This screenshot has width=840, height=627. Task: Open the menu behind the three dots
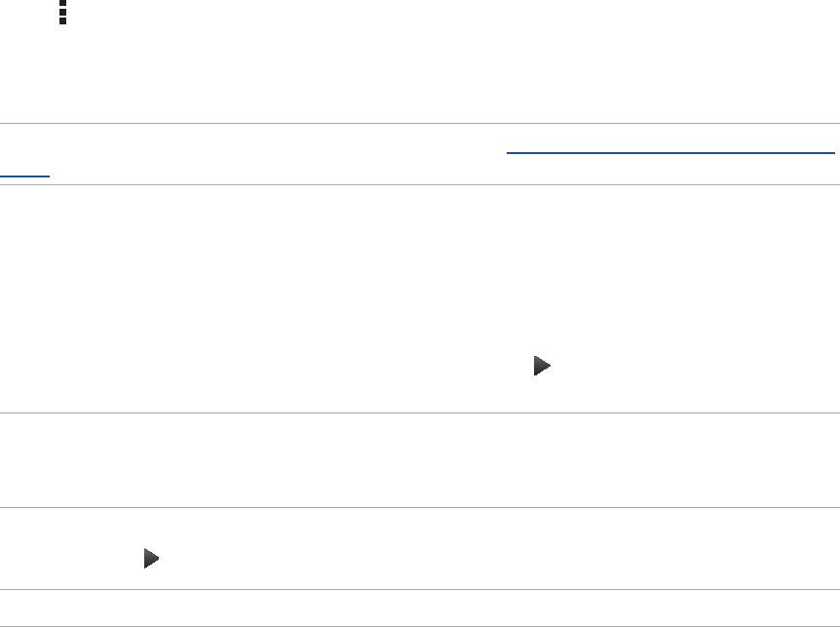(63, 12)
